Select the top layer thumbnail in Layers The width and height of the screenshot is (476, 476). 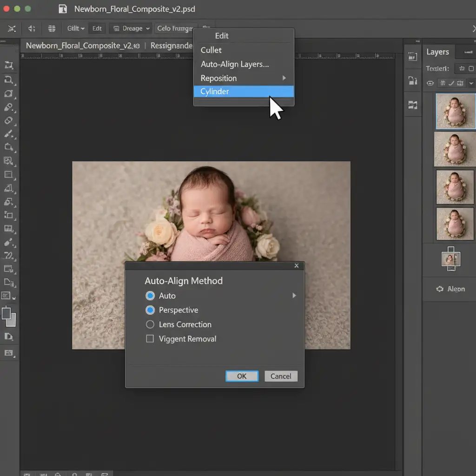(x=455, y=111)
